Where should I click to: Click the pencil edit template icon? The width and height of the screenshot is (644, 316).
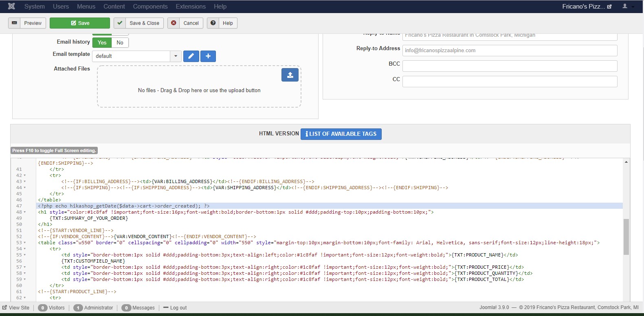click(x=191, y=56)
